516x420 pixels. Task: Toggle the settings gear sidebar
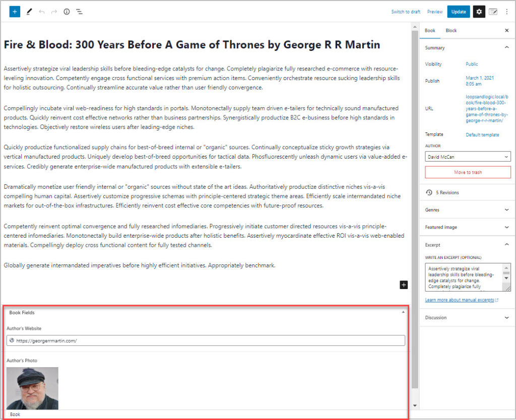[479, 12]
